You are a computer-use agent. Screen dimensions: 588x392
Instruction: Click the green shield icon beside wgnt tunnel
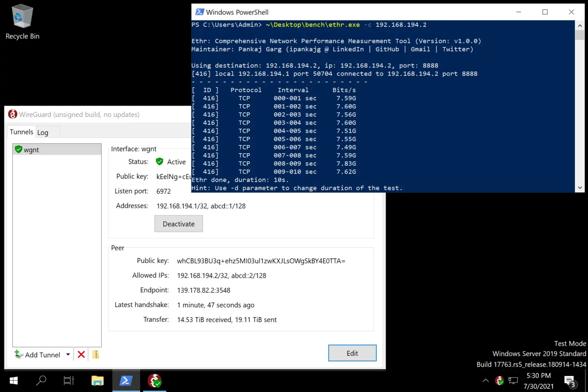pos(18,149)
